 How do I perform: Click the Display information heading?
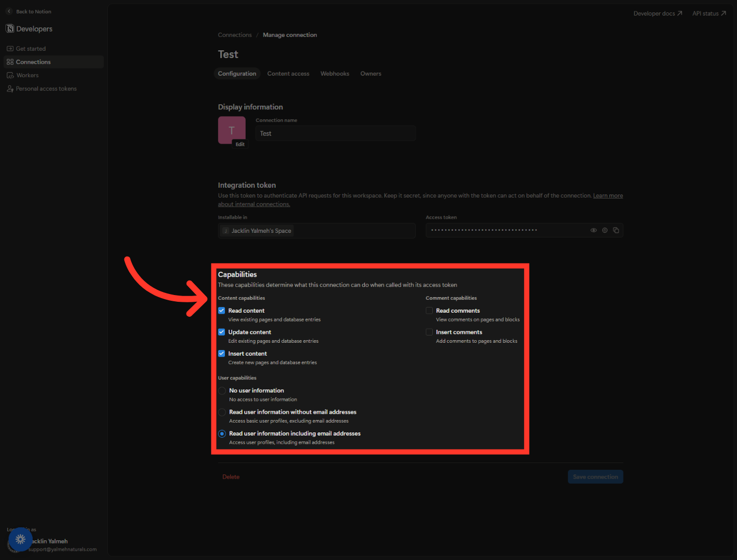[250, 107]
